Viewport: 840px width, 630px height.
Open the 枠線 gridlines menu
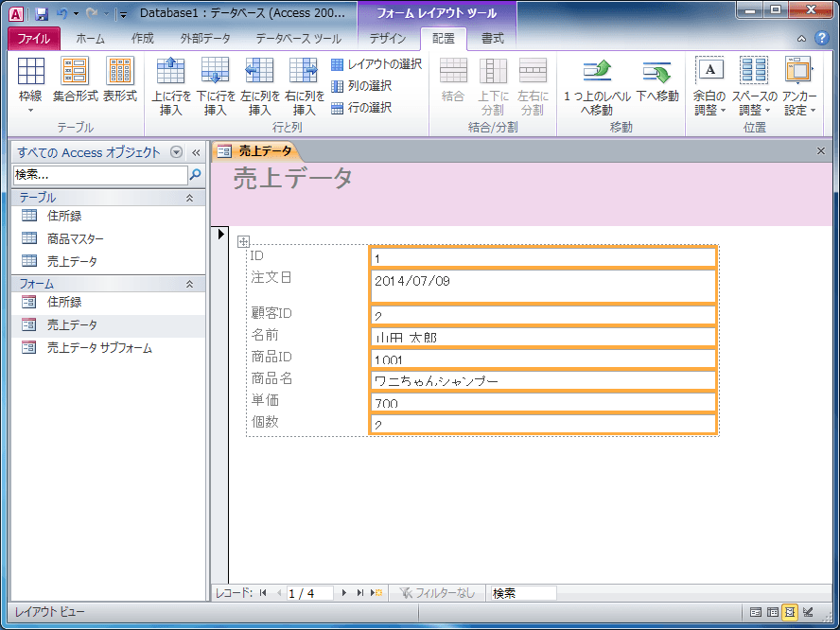click(30, 84)
